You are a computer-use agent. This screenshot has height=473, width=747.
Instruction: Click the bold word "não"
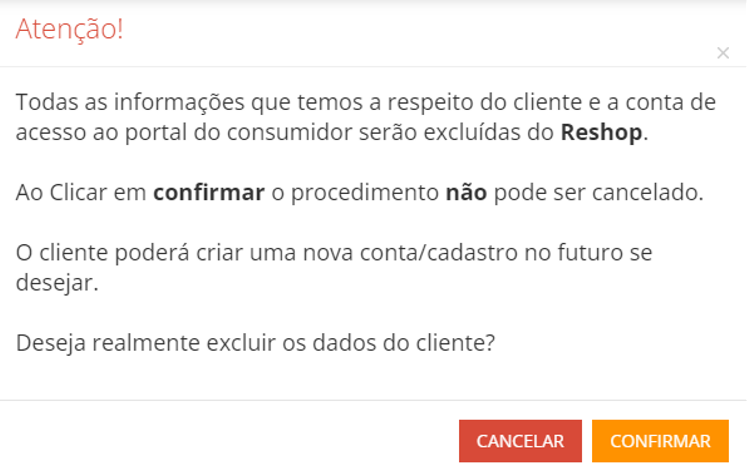(x=465, y=192)
